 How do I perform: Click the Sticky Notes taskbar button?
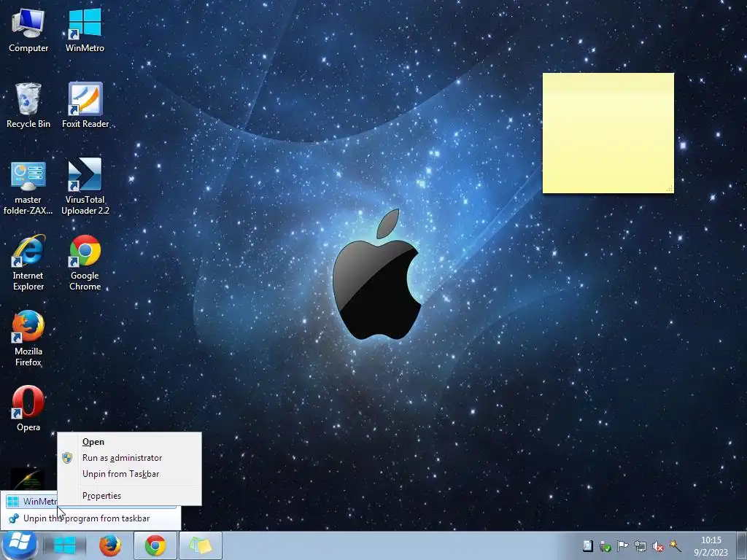coord(200,545)
